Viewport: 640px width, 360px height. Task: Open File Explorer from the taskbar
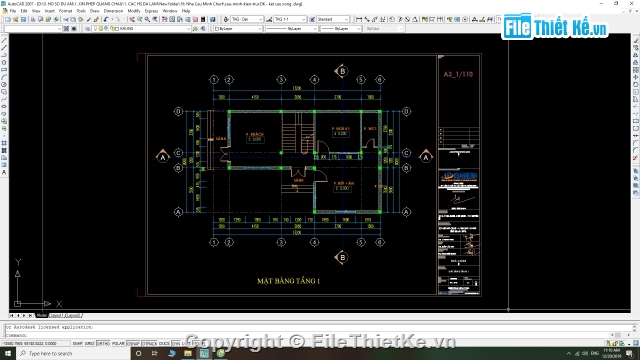click(188, 353)
